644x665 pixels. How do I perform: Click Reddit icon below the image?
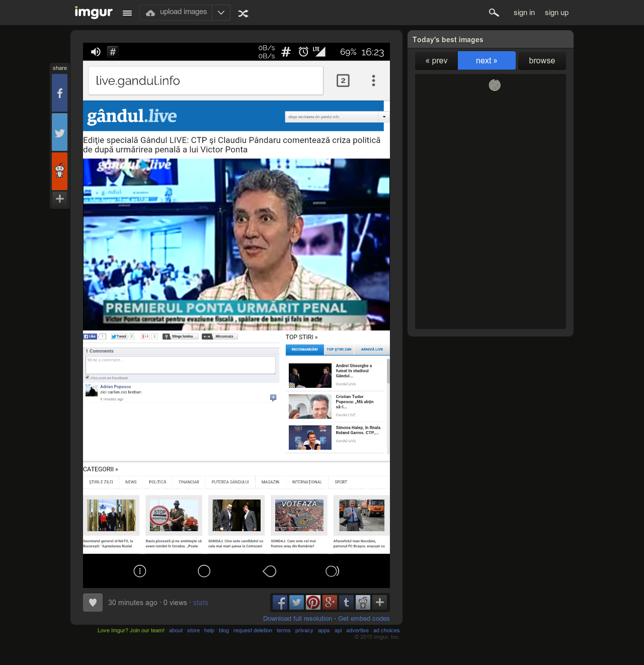coord(363,602)
